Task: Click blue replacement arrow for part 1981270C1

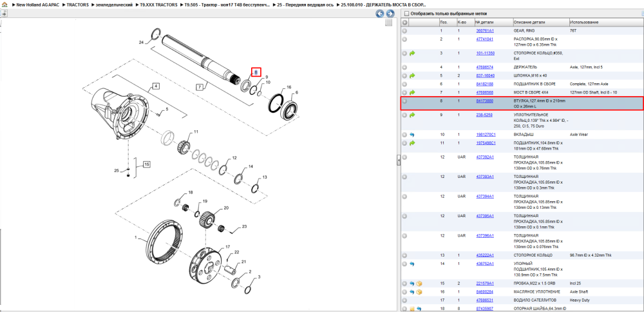Action: click(412, 135)
